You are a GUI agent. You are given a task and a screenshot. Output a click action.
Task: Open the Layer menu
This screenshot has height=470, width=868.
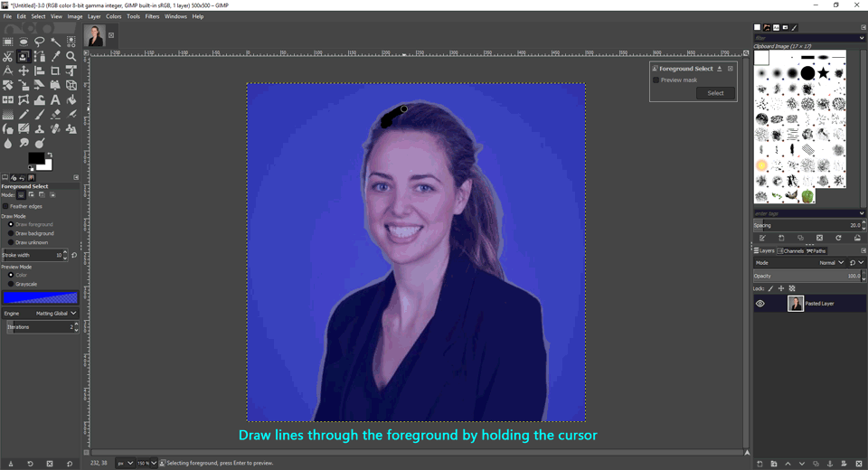(94, 16)
